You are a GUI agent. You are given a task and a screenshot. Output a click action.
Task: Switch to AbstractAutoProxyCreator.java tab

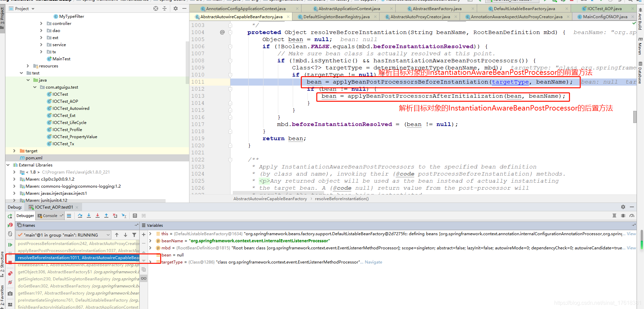click(x=420, y=17)
